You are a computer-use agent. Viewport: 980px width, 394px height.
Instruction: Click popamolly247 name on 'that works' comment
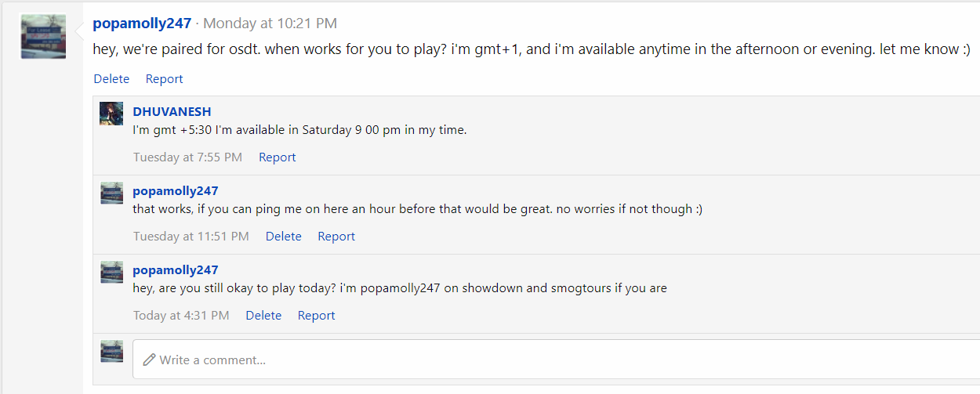pyautogui.click(x=176, y=190)
